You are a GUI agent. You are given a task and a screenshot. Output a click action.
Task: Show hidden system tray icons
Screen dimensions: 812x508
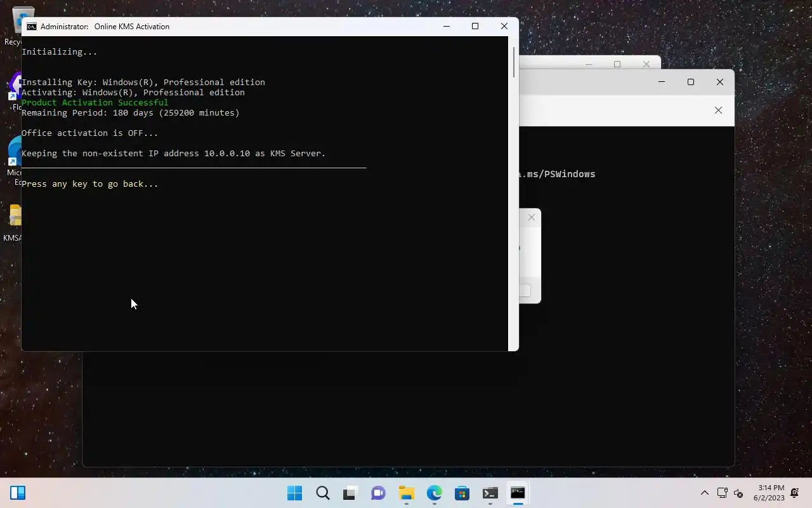tap(704, 493)
